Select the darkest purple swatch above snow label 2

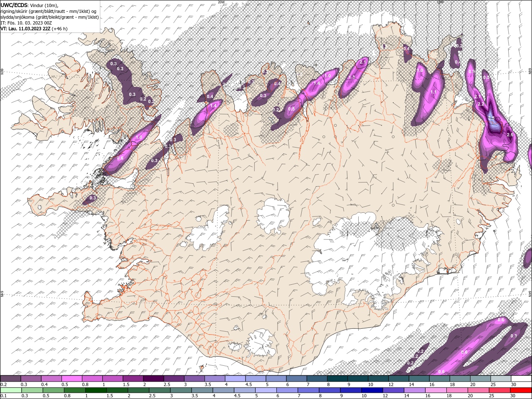(153, 379)
